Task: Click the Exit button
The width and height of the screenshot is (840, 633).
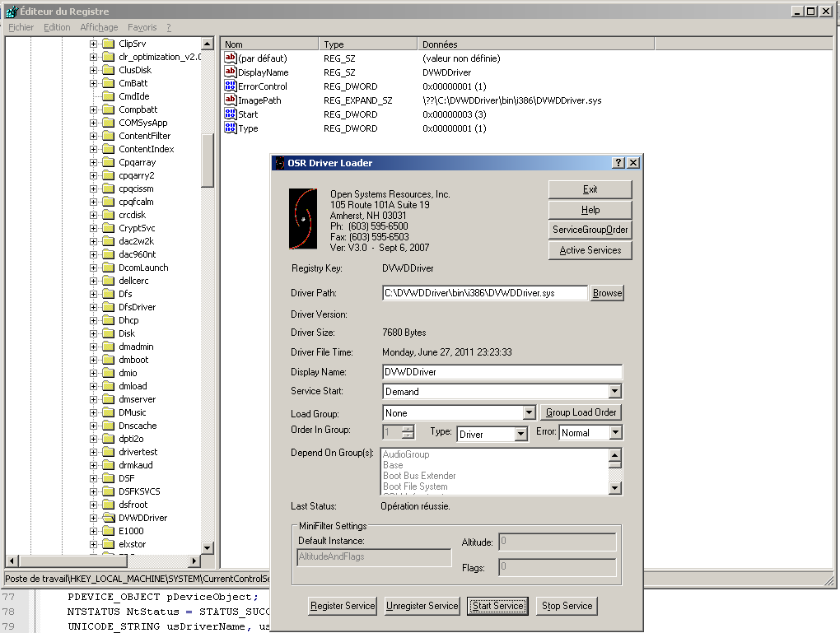Action: (590, 189)
